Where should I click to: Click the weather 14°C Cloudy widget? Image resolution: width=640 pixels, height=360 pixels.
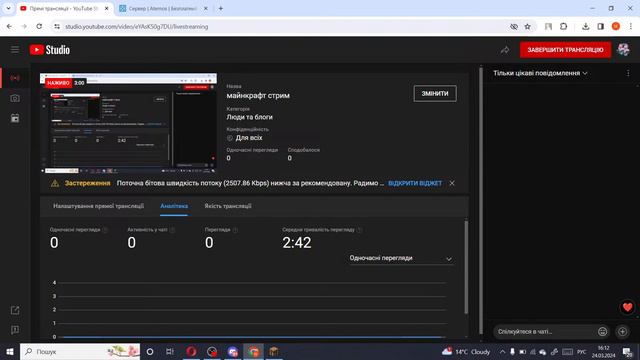click(466, 351)
